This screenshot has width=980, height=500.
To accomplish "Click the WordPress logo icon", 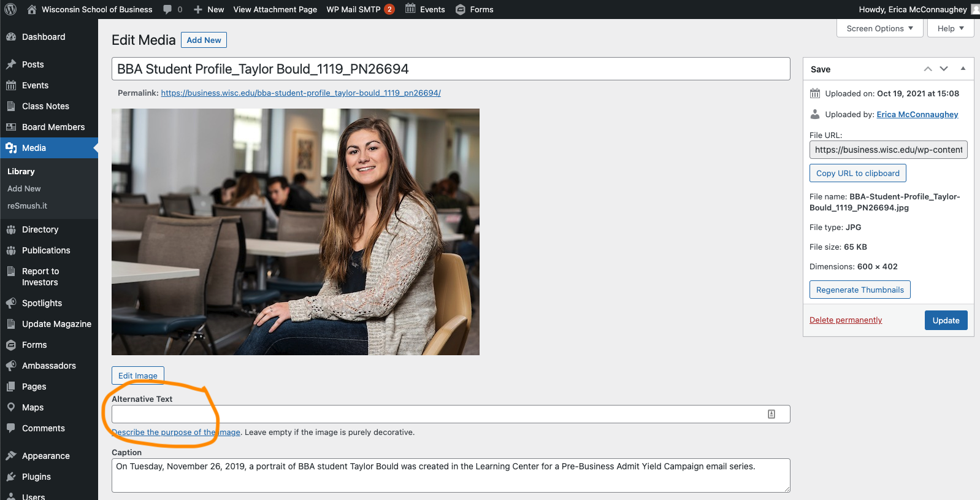I will point(10,9).
